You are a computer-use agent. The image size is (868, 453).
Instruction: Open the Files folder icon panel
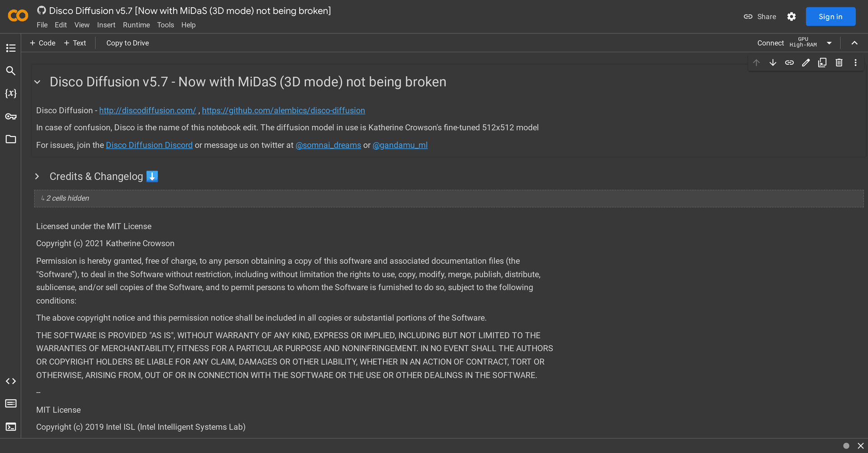coord(11,139)
